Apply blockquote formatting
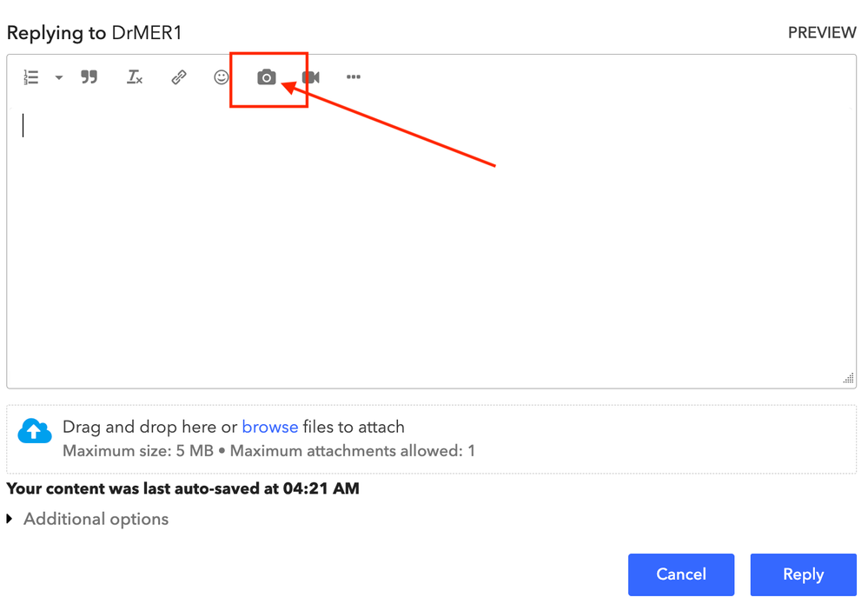 [x=89, y=77]
